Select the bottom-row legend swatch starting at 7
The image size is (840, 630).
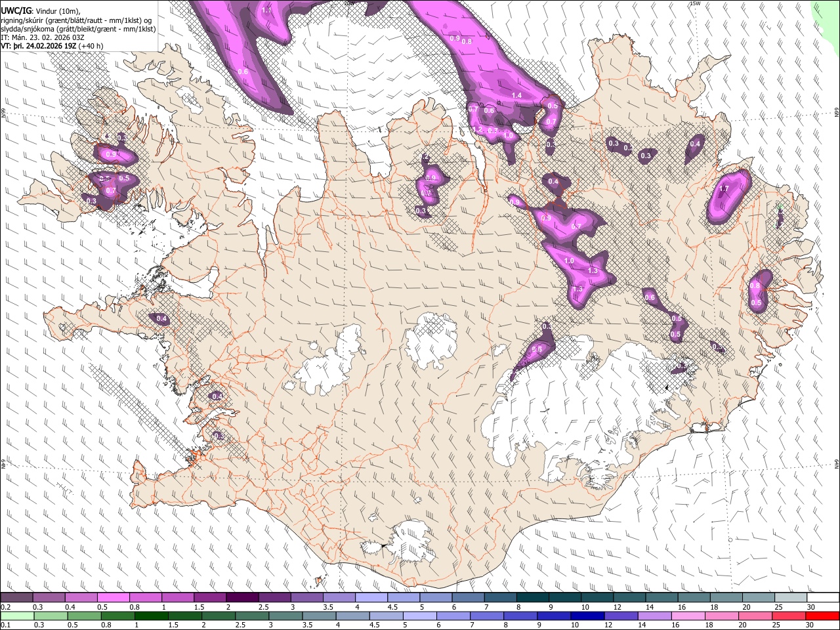pyautogui.click(x=487, y=616)
